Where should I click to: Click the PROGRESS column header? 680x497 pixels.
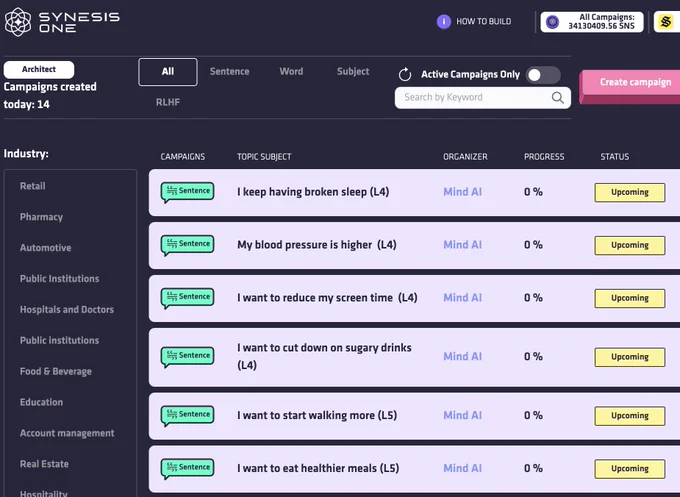tap(544, 157)
